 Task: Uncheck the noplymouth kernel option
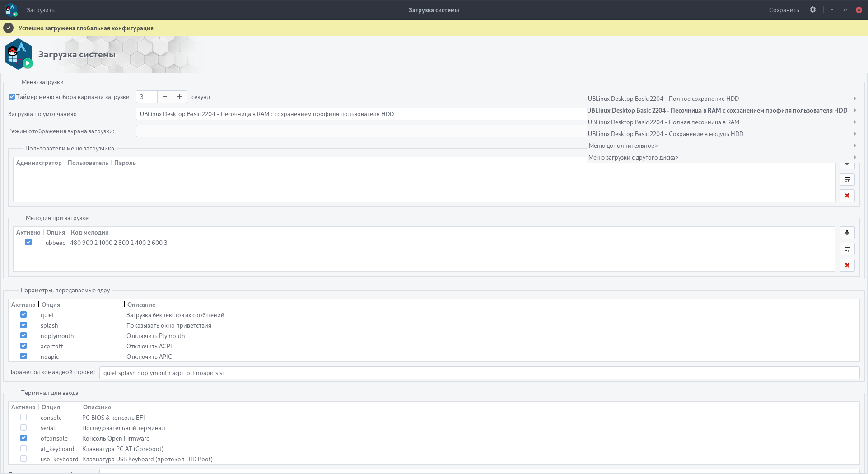tap(23, 335)
